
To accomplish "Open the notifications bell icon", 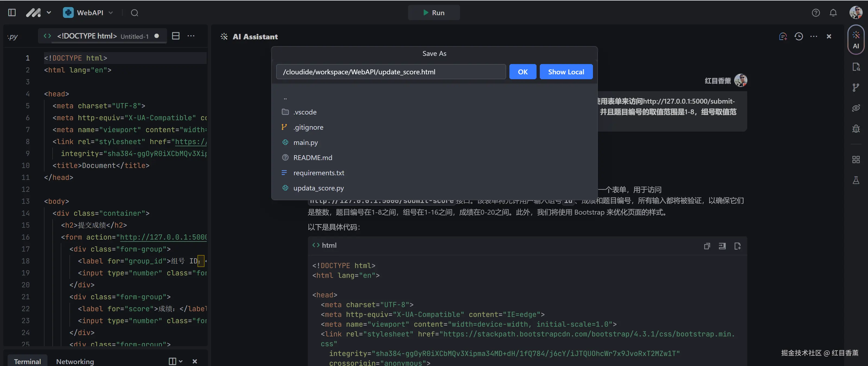I will click(x=833, y=13).
